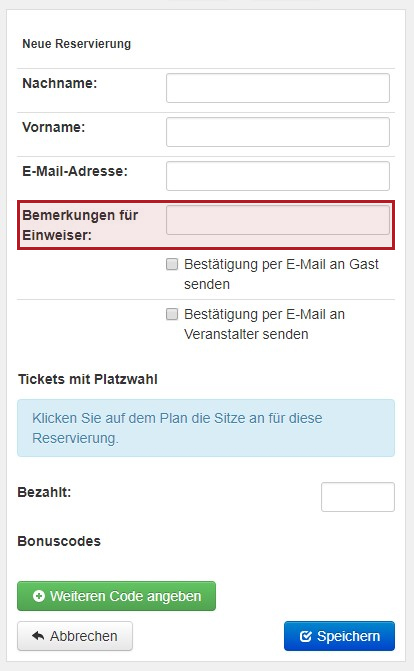Focus the highlighted Bemerkungen für Einweiser field

[x=278, y=220]
